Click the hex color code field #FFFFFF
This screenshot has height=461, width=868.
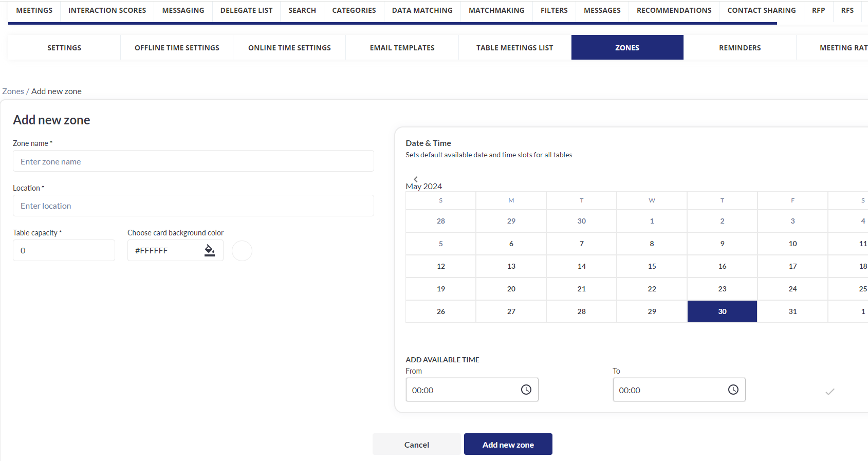(x=164, y=251)
